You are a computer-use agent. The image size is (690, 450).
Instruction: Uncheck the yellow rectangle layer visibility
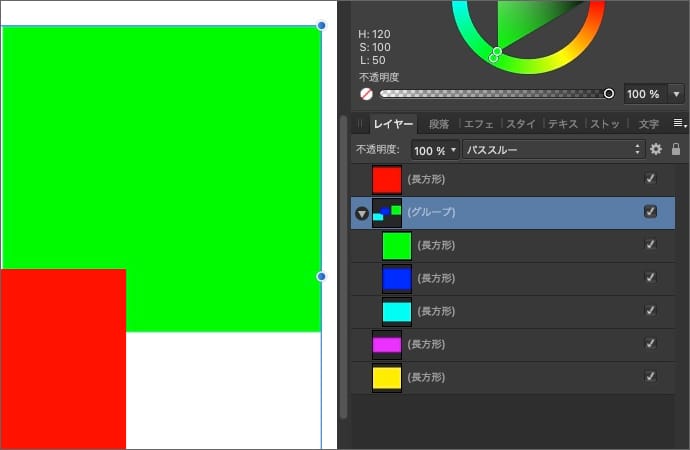click(x=651, y=377)
